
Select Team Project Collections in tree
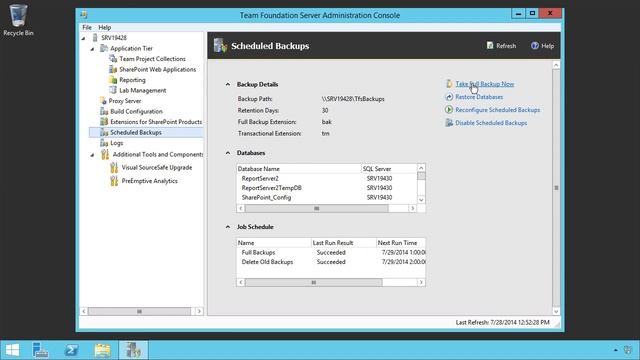152,59
